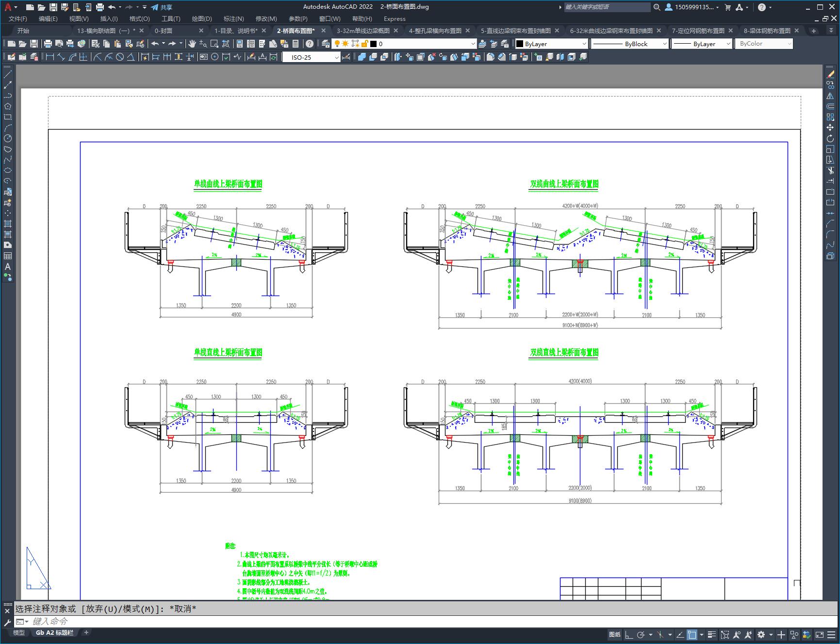The width and height of the screenshot is (840, 644).
Task: Select the Pan hand tool
Action: (x=192, y=44)
